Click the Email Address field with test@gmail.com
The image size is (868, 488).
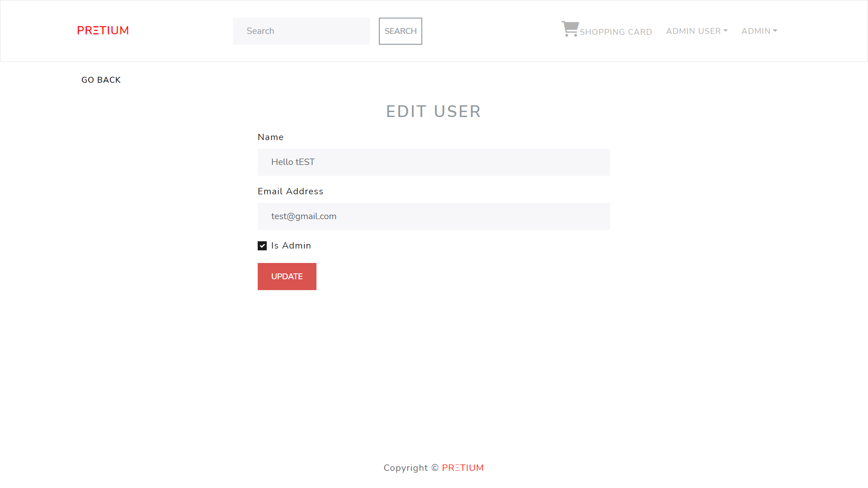click(x=434, y=216)
